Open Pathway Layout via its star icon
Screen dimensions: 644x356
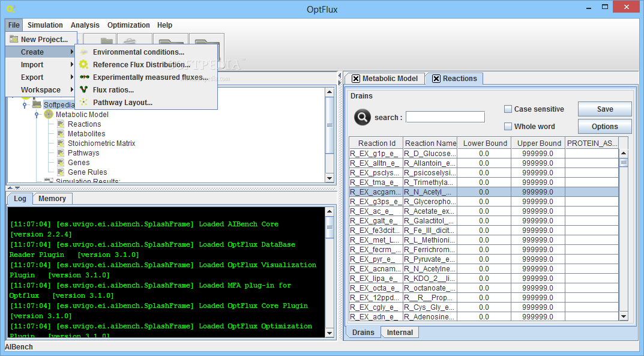pyautogui.click(x=84, y=102)
